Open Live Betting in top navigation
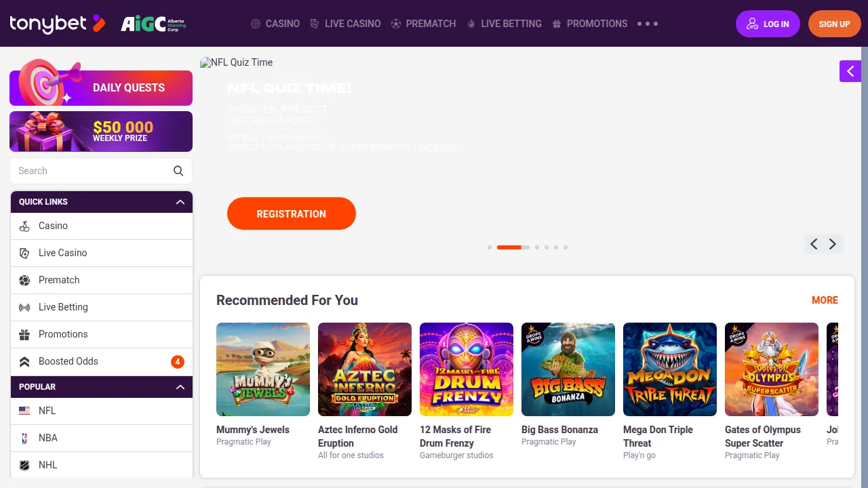The width and height of the screenshot is (868, 488). click(504, 24)
